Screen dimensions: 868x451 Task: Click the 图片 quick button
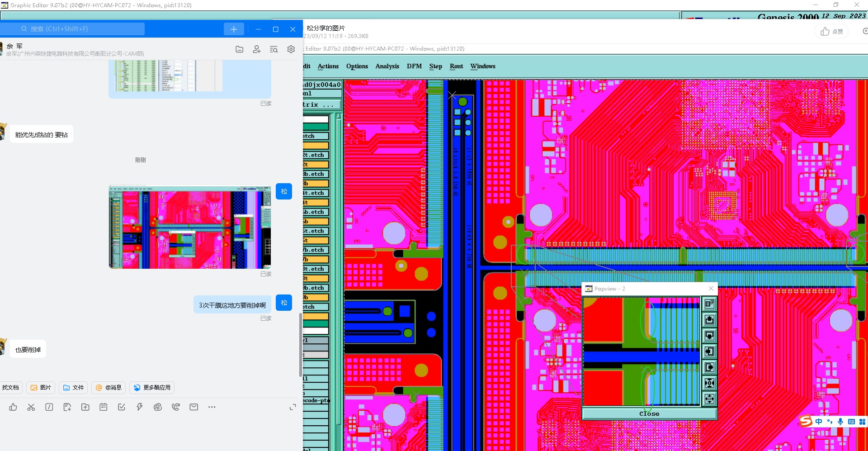(41, 388)
